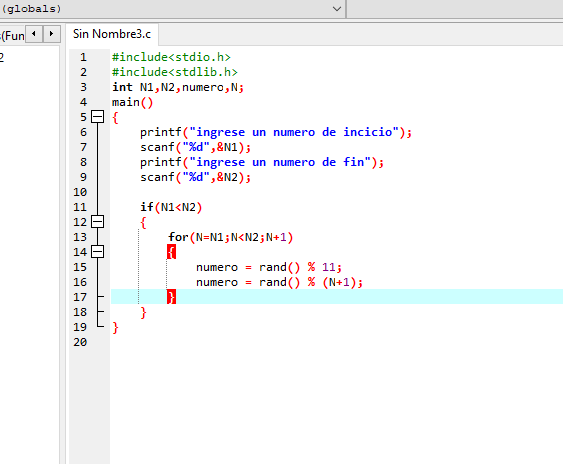
Task: Collapse the if block fold at line 12
Action: coord(97,222)
